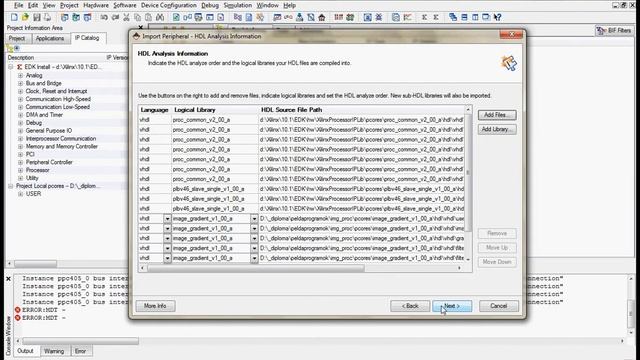Close the Console Window with its X icon
The height and width of the screenshot is (360, 640).
click(8, 279)
